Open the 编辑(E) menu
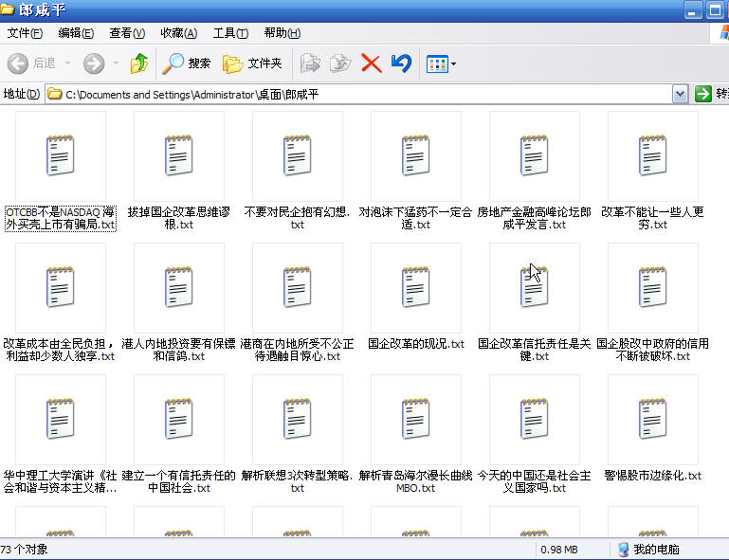729x560 pixels. click(76, 33)
